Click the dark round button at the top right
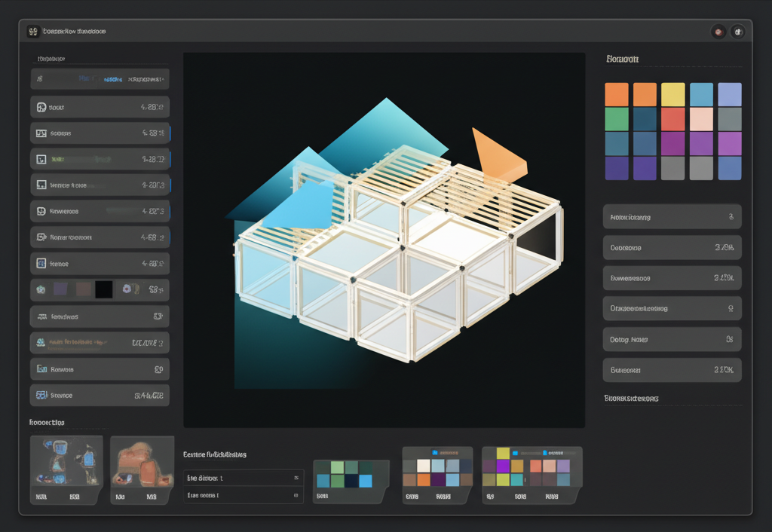The image size is (772, 532). (738, 31)
